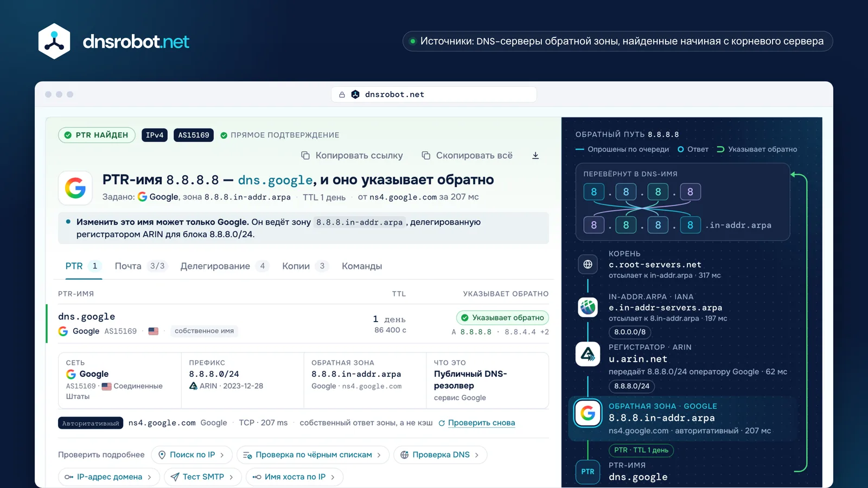
Task: Open Поиск по IP tool
Action: click(x=192, y=455)
